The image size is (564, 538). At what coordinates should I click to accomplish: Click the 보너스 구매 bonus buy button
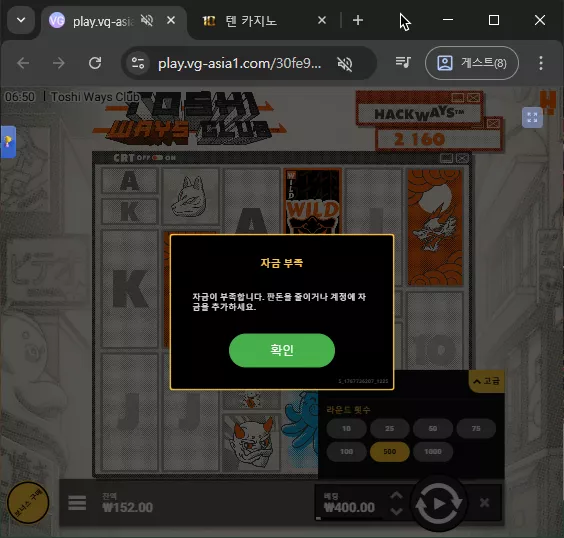[x=28, y=502]
